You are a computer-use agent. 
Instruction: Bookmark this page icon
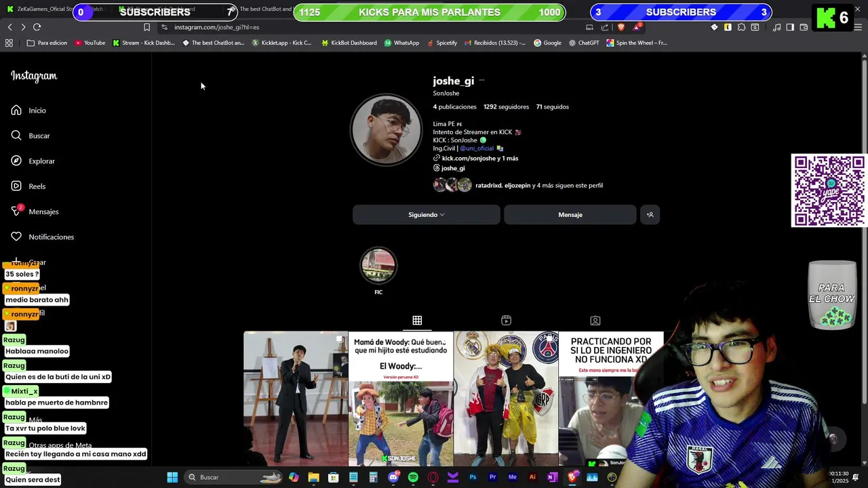pyautogui.click(x=146, y=27)
